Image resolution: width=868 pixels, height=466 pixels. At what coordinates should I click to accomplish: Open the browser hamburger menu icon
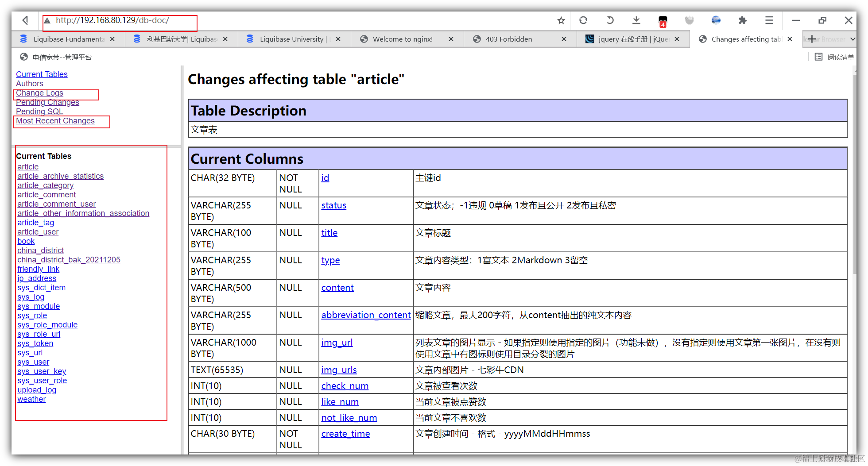(x=769, y=20)
